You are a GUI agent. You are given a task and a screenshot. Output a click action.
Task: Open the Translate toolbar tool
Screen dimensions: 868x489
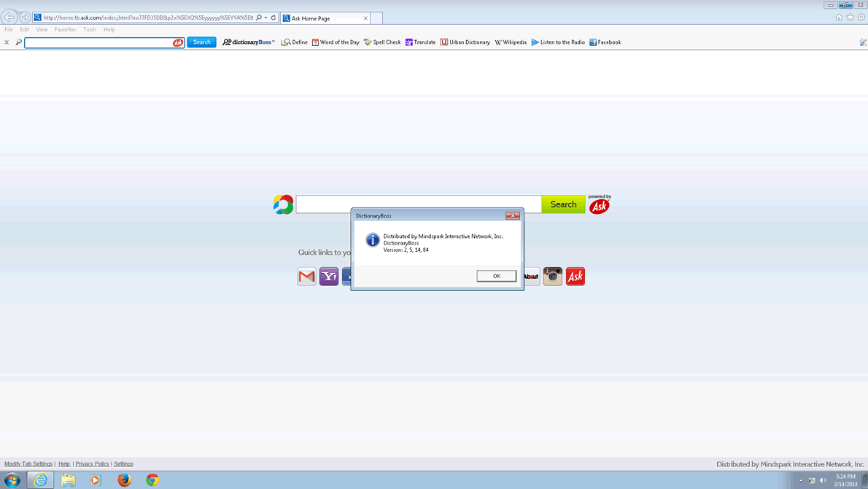pos(420,42)
